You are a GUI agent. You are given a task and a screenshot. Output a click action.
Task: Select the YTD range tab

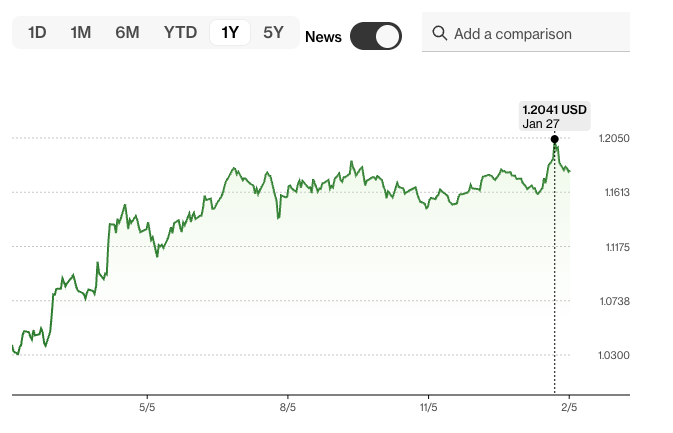tap(180, 32)
